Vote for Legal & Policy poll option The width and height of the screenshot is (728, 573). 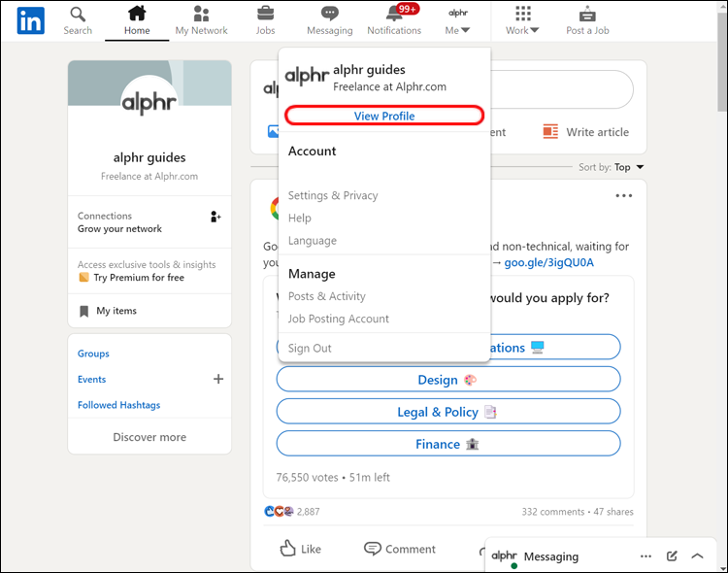(448, 411)
